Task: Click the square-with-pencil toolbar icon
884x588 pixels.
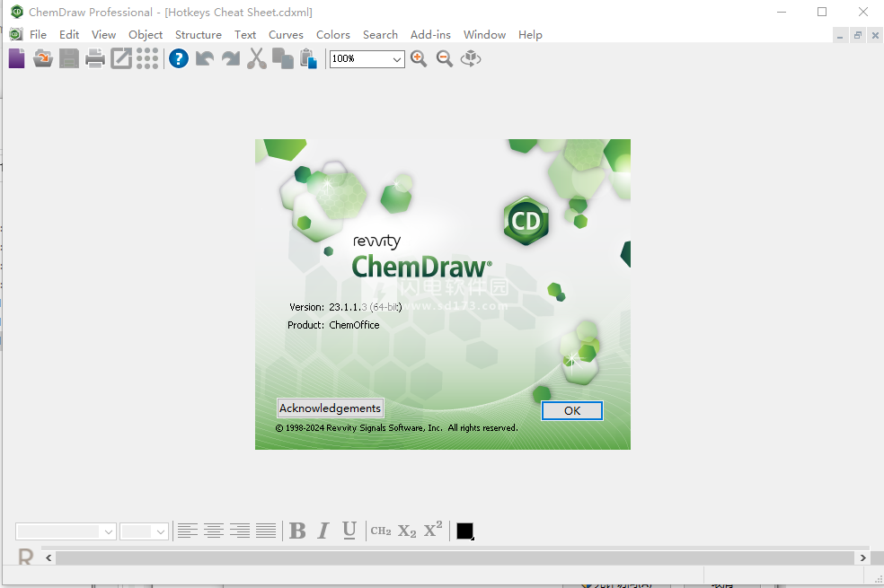Action: coord(120,58)
